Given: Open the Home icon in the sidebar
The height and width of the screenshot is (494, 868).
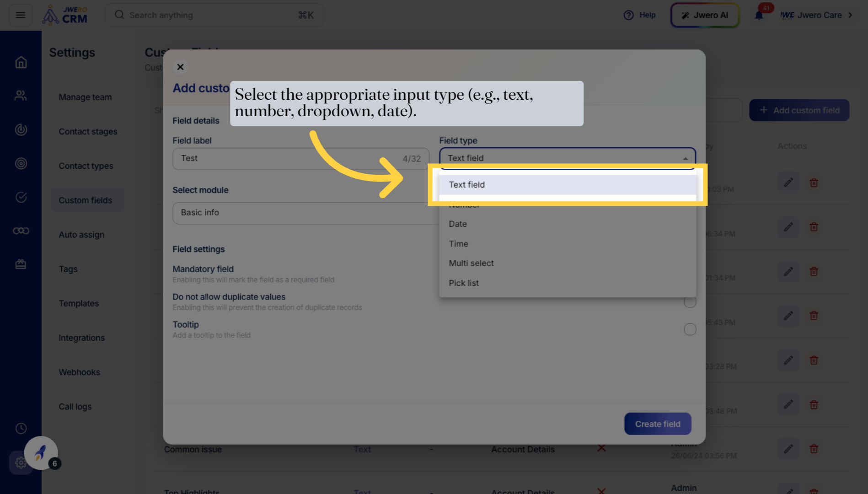Looking at the screenshot, I should [x=21, y=62].
